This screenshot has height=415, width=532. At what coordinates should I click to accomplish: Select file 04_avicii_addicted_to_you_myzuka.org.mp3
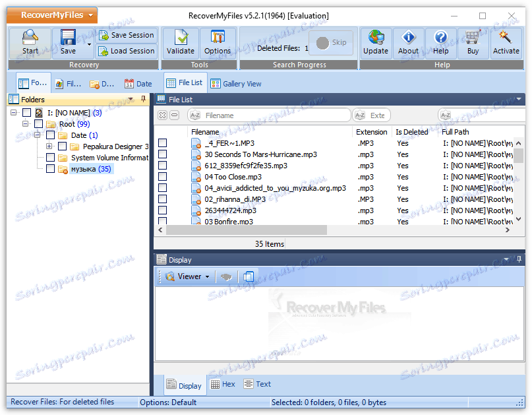tap(275, 188)
